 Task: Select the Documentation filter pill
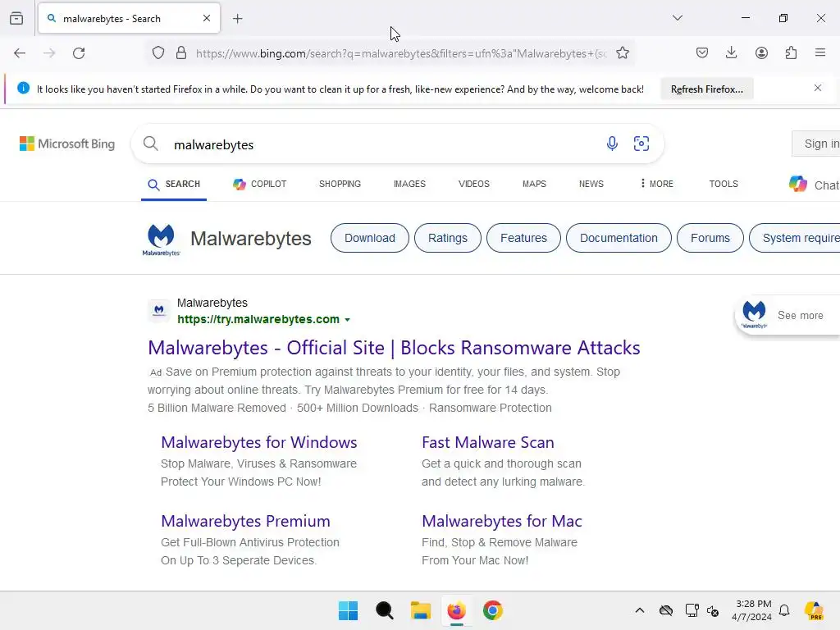coord(619,238)
